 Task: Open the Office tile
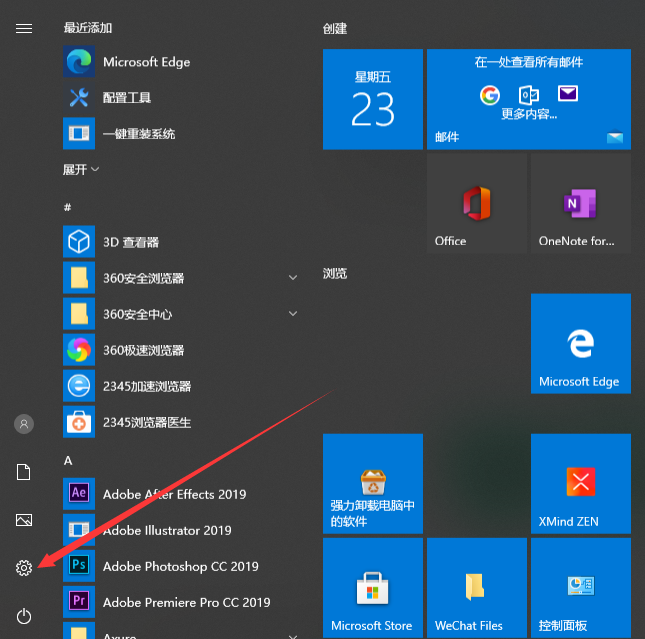[476, 203]
